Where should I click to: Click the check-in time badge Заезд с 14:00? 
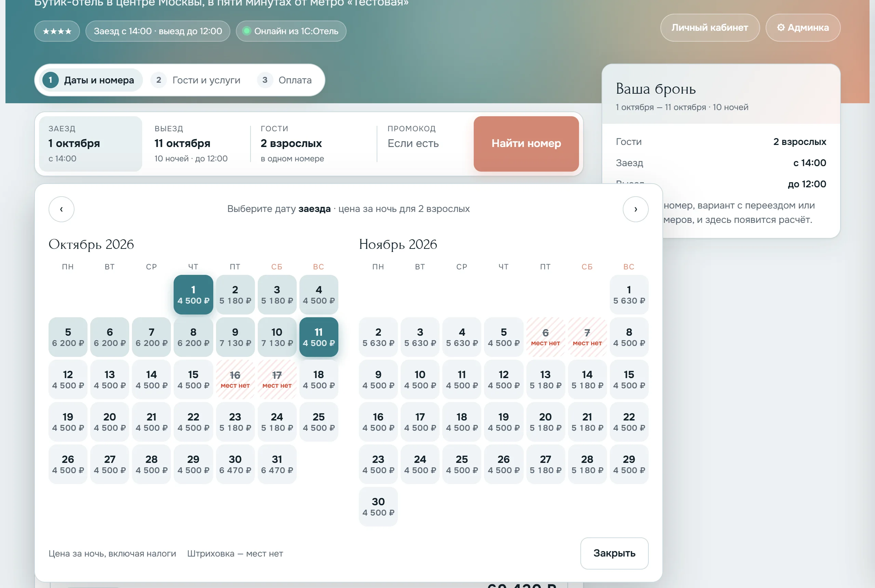[158, 31]
